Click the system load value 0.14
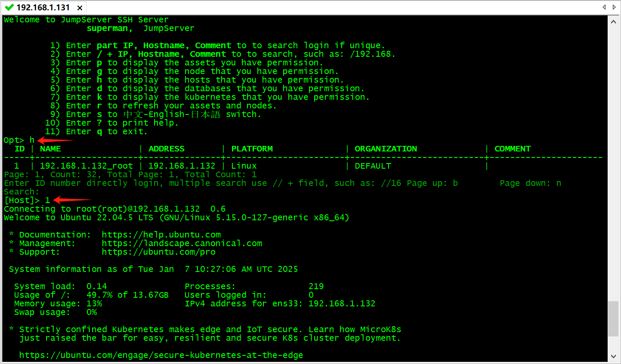Image resolution: width=621 pixels, height=364 pixels. point(96,286)
